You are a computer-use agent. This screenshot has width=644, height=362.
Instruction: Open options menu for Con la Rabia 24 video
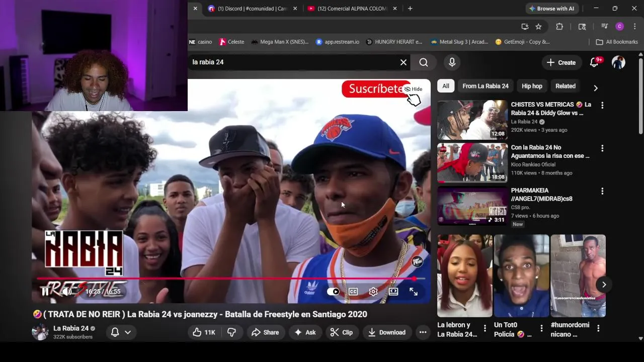(x=602, y=148)
